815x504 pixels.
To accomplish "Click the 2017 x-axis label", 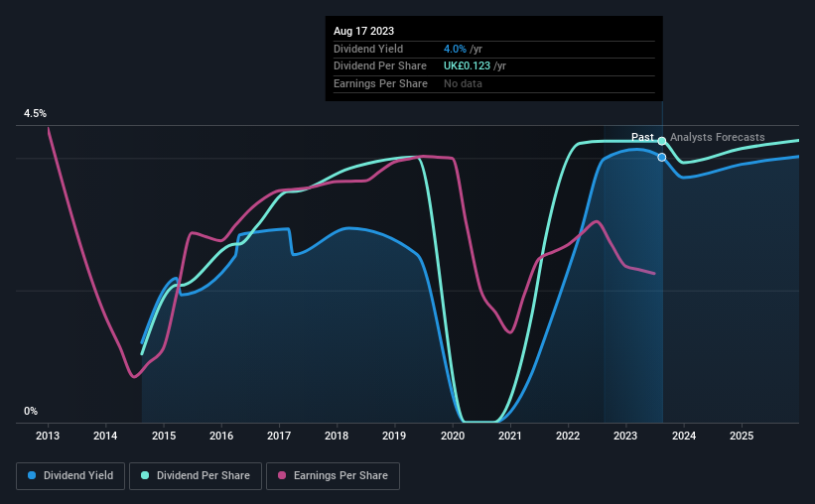I will 279,436.
